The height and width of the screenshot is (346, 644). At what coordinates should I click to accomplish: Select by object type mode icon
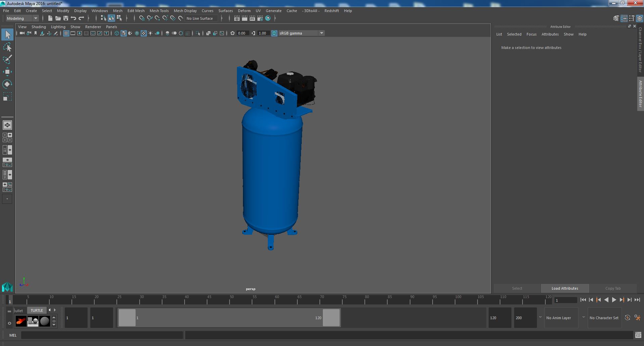(x=111, y=18)
